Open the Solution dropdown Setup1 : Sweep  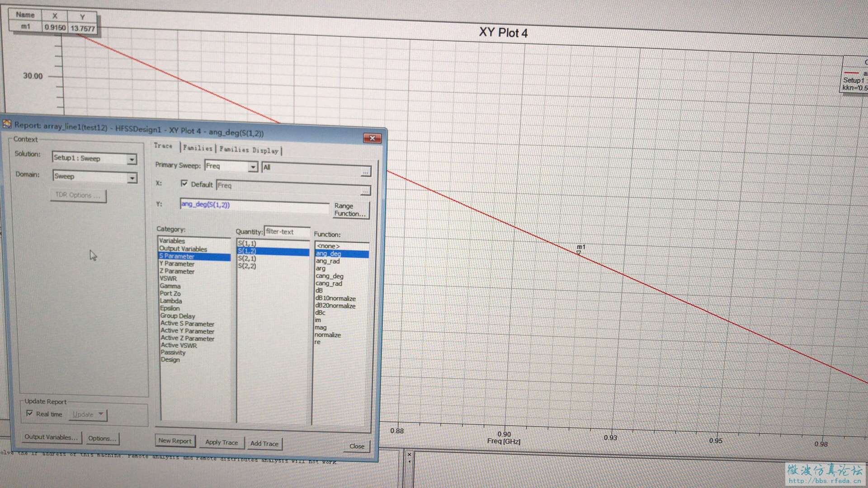(x=132, y=160)
